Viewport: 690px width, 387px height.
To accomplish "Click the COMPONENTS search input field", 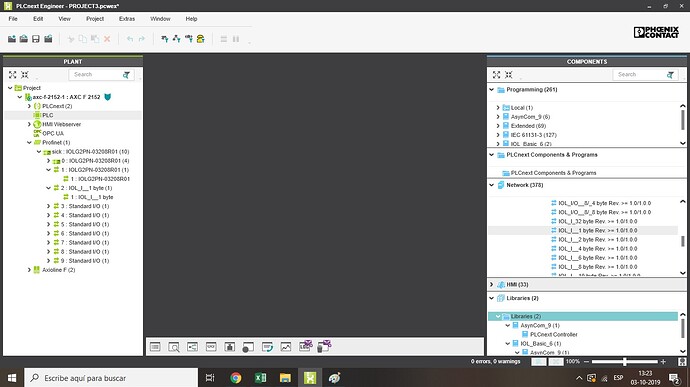I will 639,75.
